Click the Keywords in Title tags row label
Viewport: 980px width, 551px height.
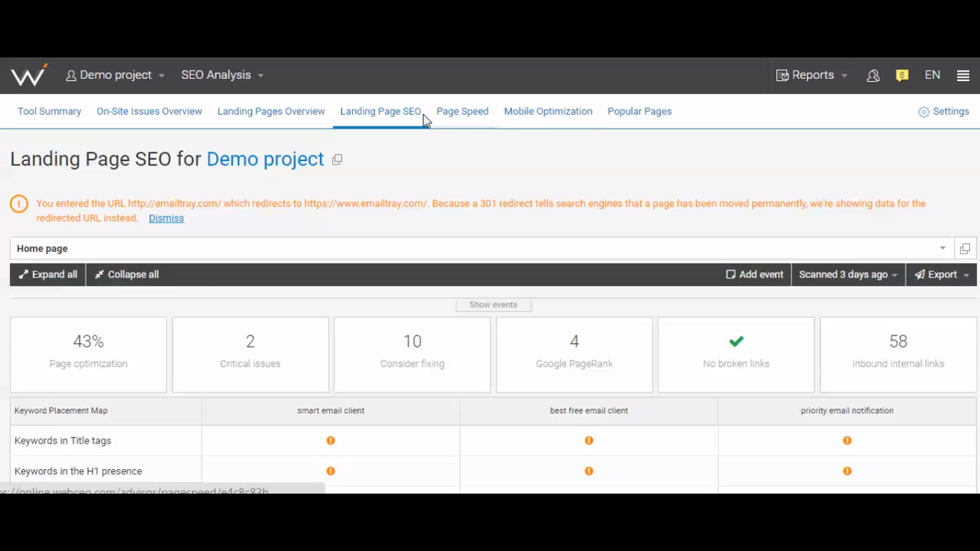click(63, 441)
